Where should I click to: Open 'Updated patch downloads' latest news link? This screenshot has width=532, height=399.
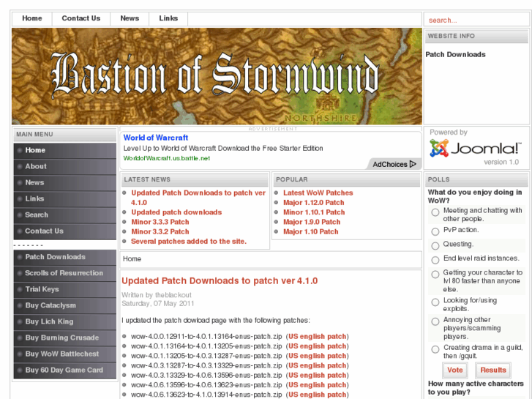click(176, 212)
